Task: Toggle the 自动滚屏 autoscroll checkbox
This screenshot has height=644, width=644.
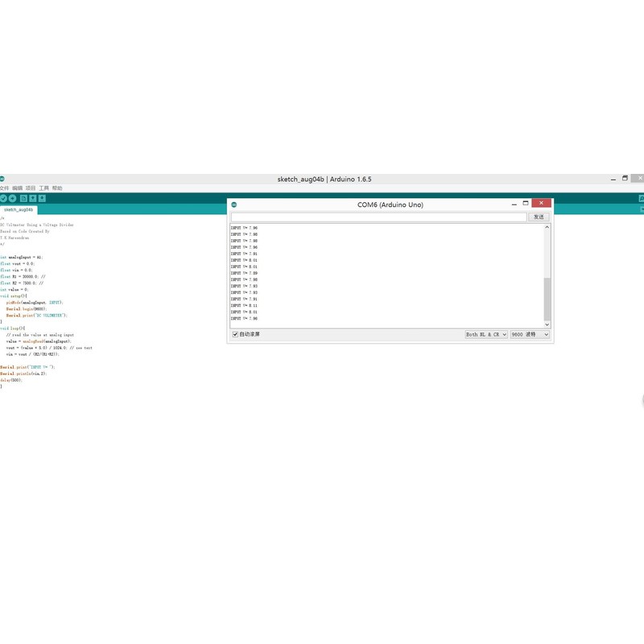Action: click(x=235, y=334)
